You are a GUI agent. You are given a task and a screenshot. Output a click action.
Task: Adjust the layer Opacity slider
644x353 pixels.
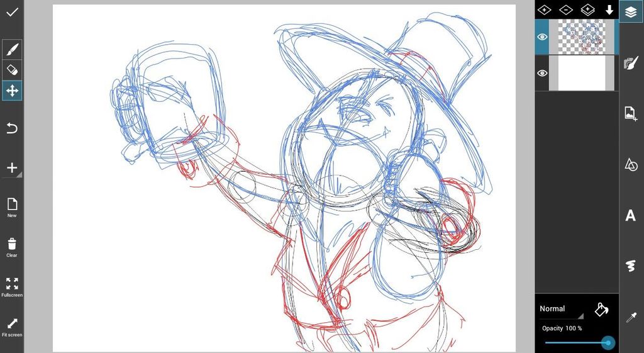tap(579, 342)
